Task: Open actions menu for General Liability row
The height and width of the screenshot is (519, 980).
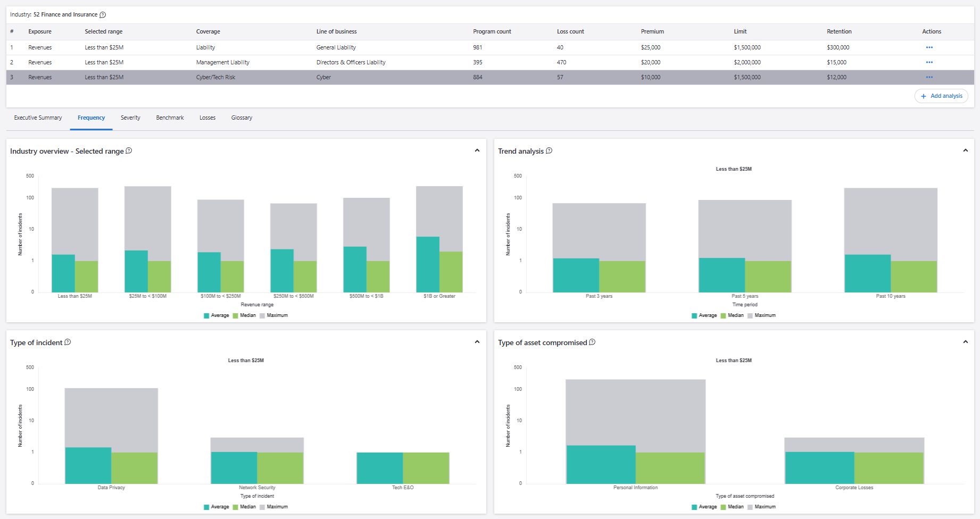Action: (x=929, y=47)
